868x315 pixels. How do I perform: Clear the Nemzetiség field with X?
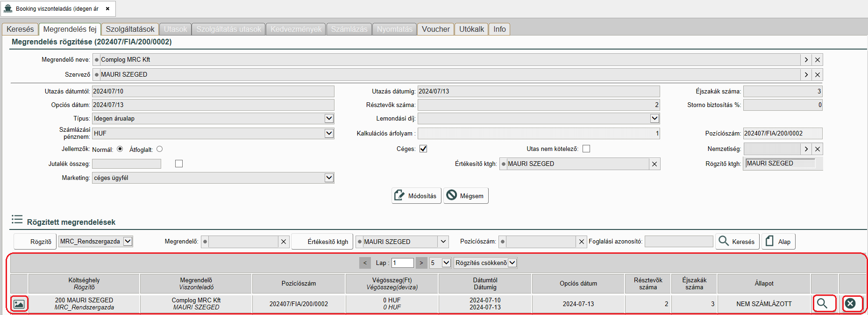(817, 149)
